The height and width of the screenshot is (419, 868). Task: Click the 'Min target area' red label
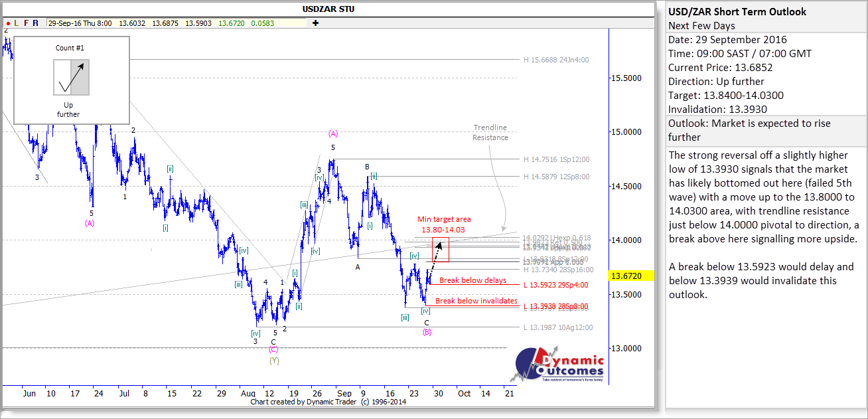[x=444, y=219]
